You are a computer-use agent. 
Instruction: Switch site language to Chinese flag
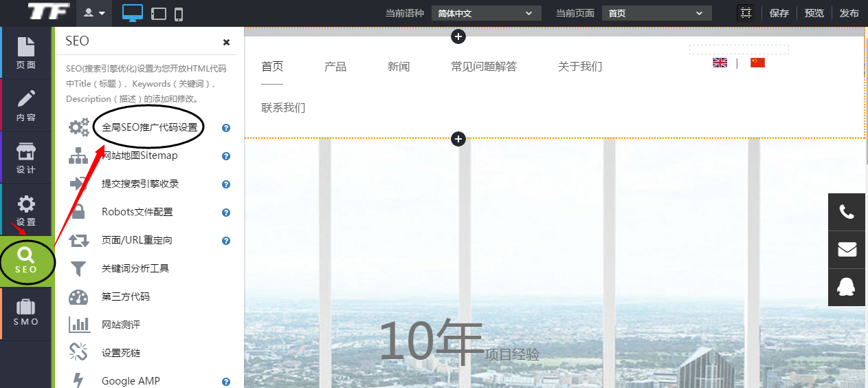757,63
